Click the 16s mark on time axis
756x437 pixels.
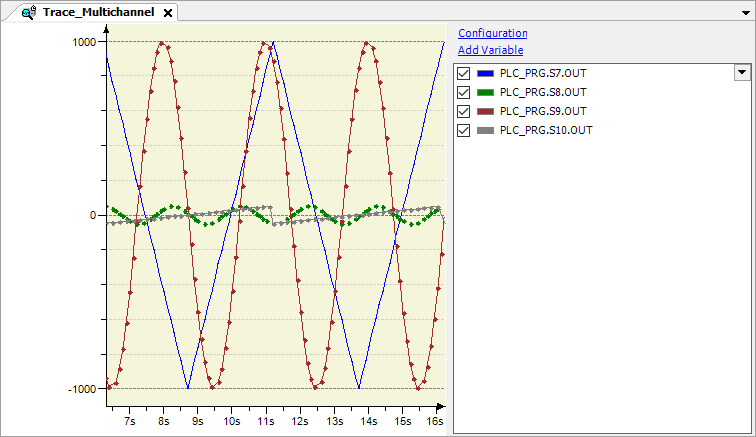coord(435,423)
